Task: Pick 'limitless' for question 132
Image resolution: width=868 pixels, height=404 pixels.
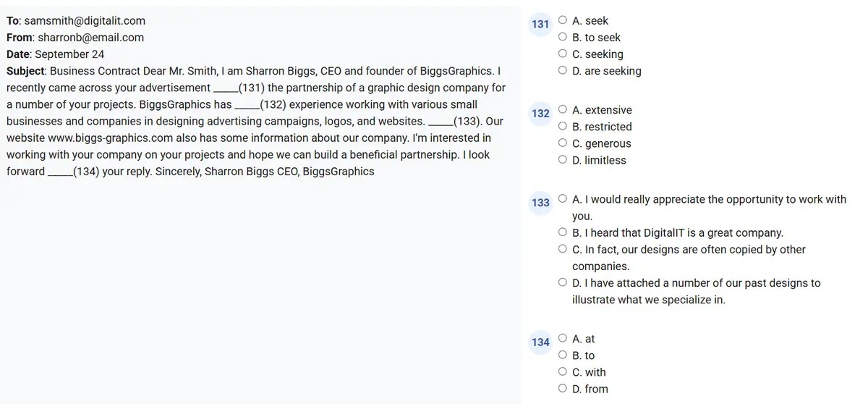Action: coord(563,160)
